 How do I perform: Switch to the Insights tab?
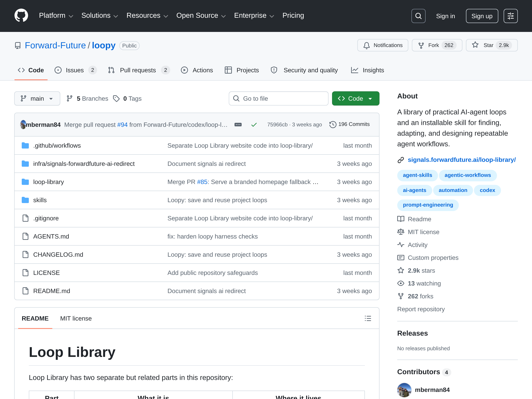coord(368,70)
